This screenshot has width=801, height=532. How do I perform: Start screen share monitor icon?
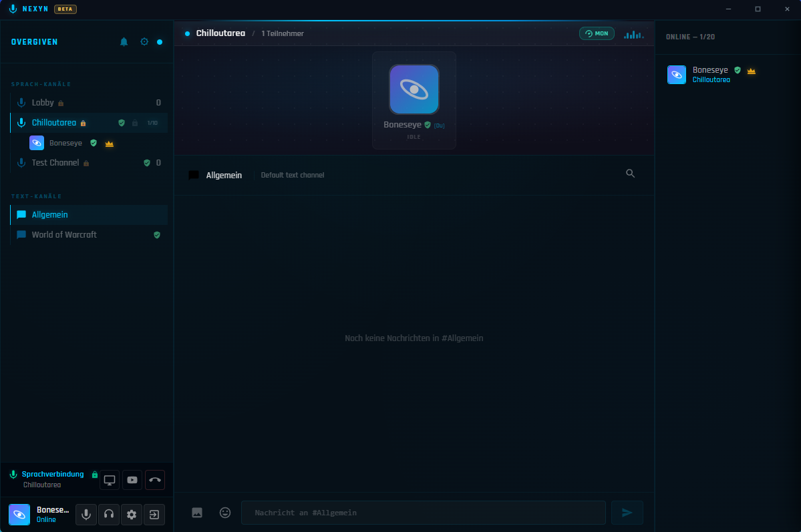pos(110,480)
